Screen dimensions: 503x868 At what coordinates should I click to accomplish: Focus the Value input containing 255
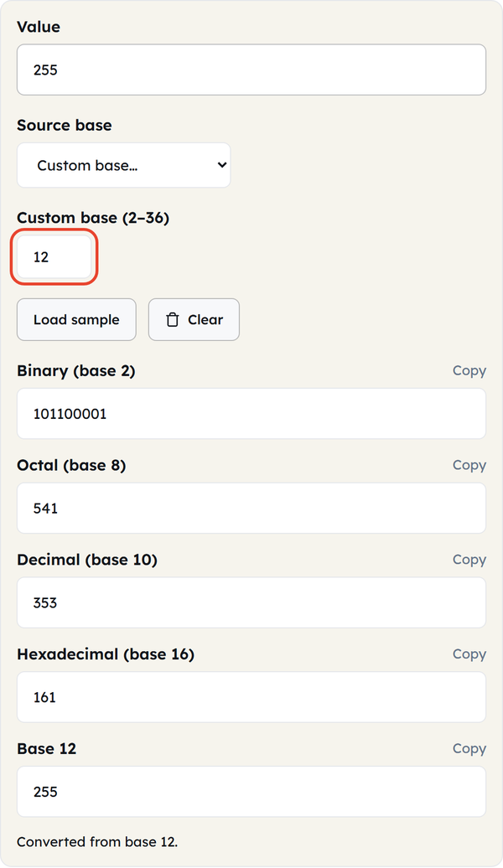click(x=251, y=70)
